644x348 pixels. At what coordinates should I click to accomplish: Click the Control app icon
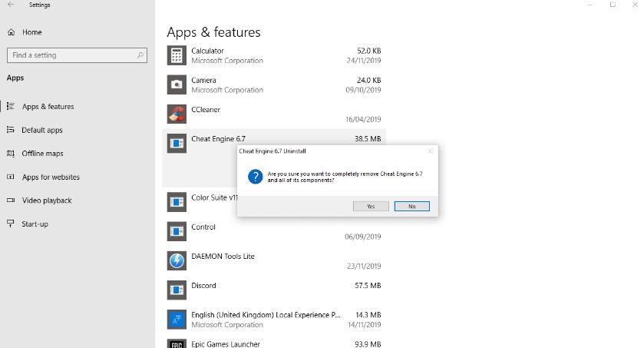point(177,231)
